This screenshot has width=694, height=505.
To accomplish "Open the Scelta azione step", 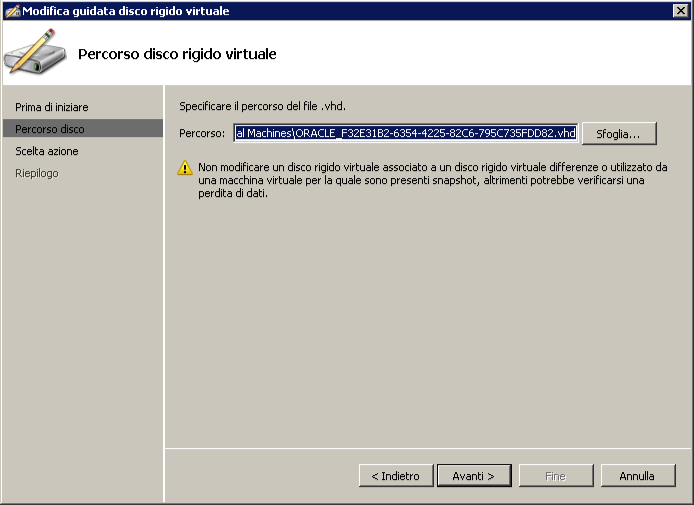I will [x=46, y=151].
